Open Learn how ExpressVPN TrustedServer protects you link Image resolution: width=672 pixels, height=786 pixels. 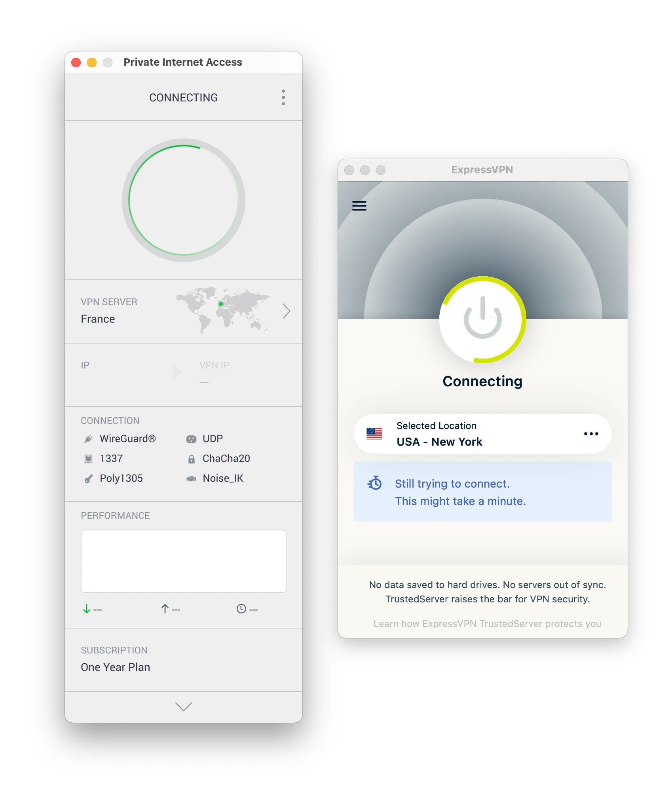[488, 624]
